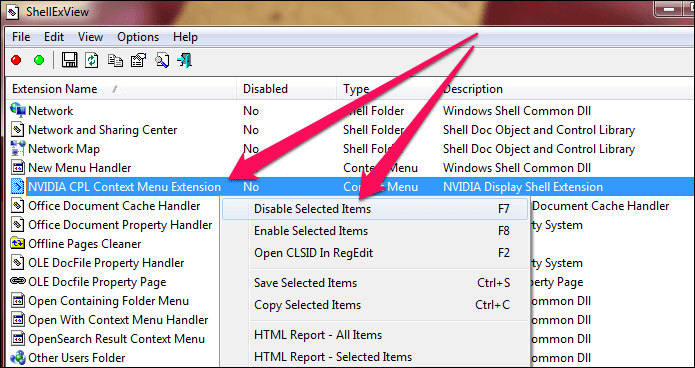The width and height of the screenshot is (695, 368).
Task: Choose HTML Report - All Items
Action: [x=375, y=335]
